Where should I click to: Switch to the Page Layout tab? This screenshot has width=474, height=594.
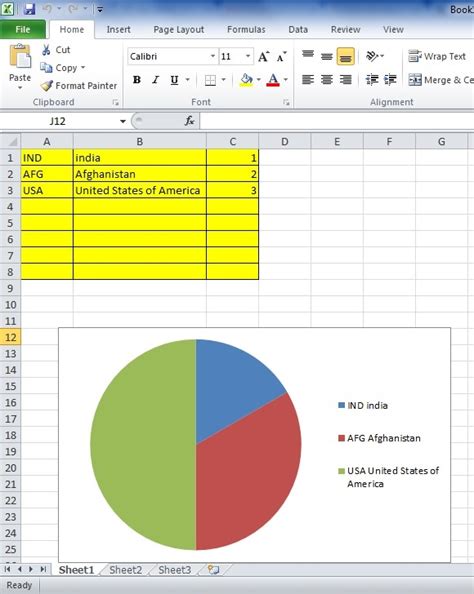click(178, 30)
